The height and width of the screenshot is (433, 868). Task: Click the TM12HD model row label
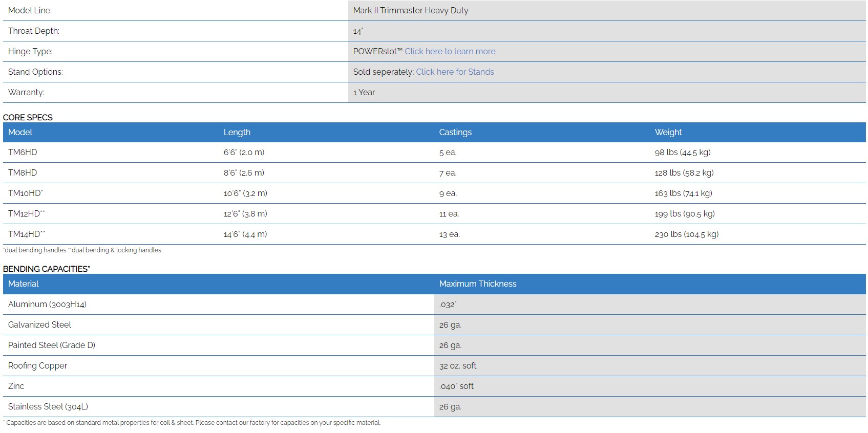26,213
